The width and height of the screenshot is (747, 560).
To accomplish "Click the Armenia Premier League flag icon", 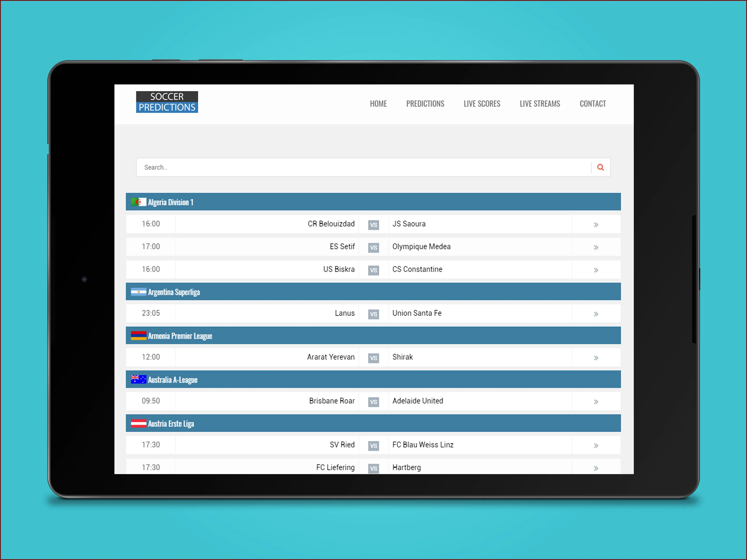I will (x=136, y=336).
